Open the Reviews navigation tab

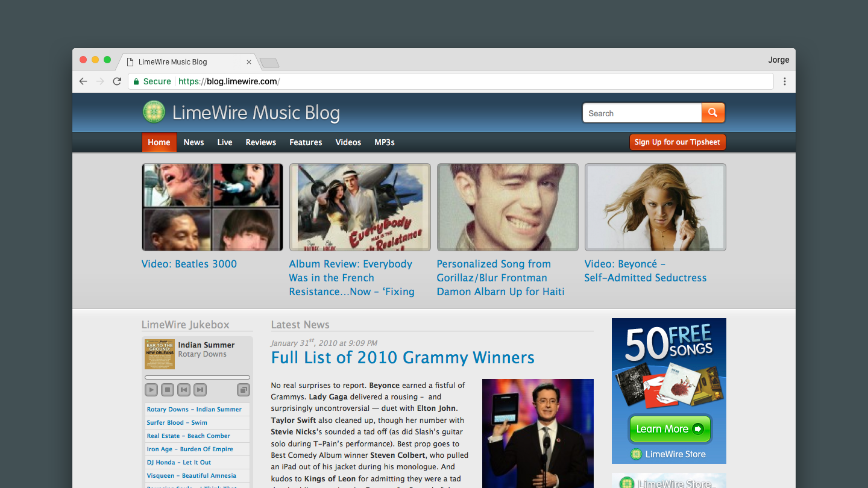coord(260,142)
